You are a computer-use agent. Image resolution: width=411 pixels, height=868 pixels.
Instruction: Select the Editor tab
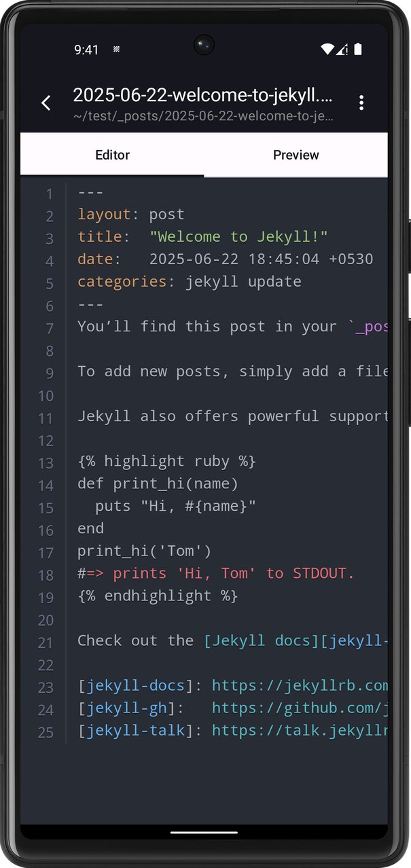tap(112, 155)
